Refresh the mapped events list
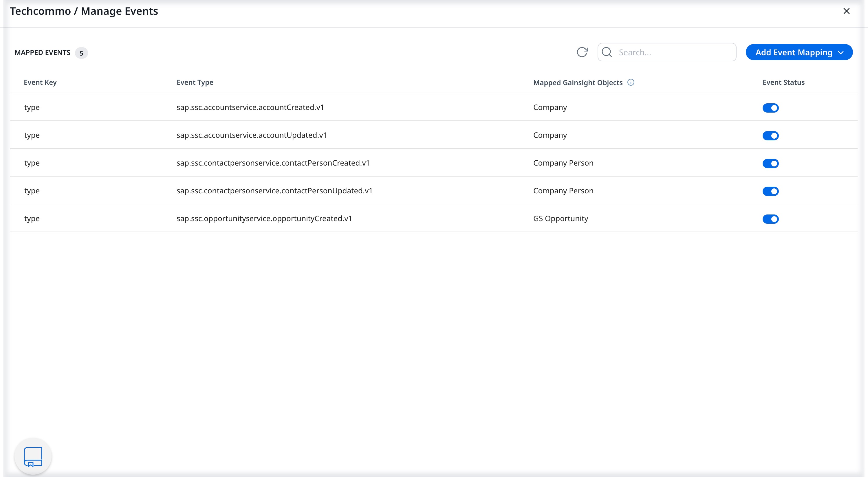The image size is (868, 477). tap(583, 52)
